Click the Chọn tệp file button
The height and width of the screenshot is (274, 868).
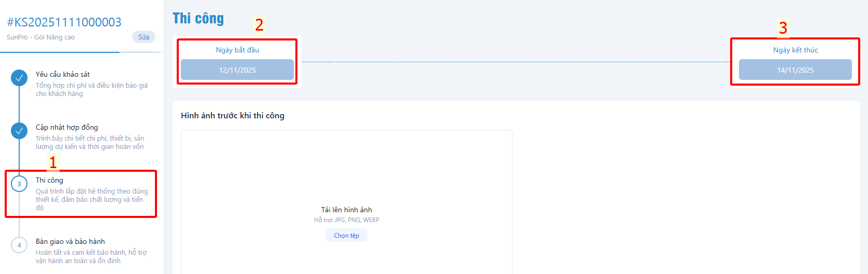point(346,236)
